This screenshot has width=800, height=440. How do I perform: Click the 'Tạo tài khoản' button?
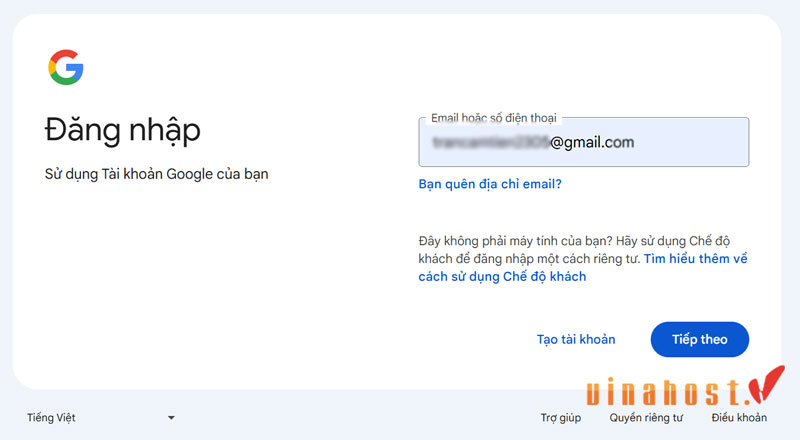(x=576, y=339)
